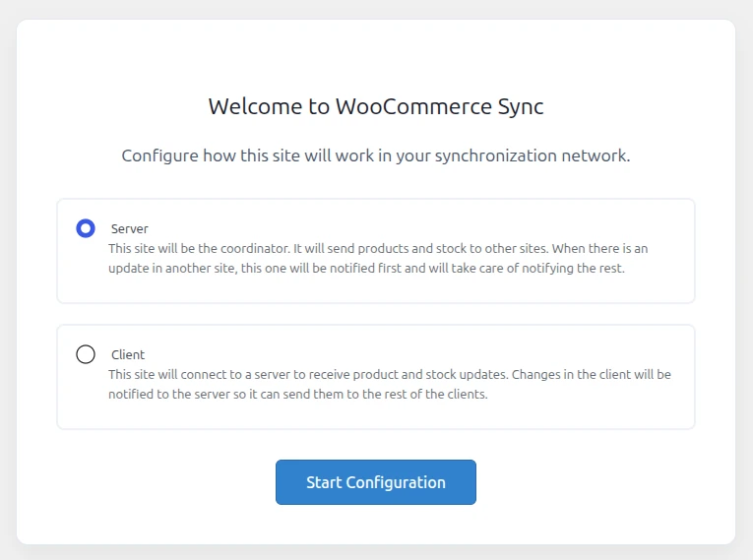The image size is (753, 560).
Task: Select the Server radio button
Action: 86,228
